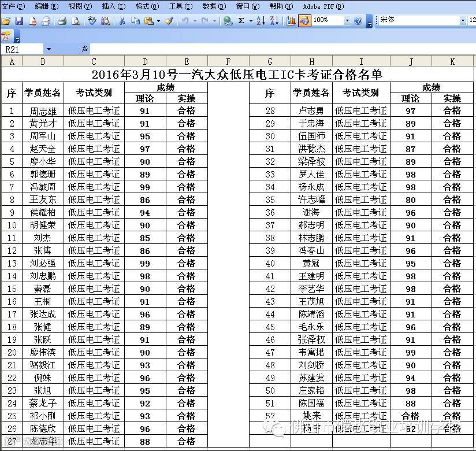Select the Format Painter brush
The height and width of the screenshot is (451, 476).
(x=169, y=21)
